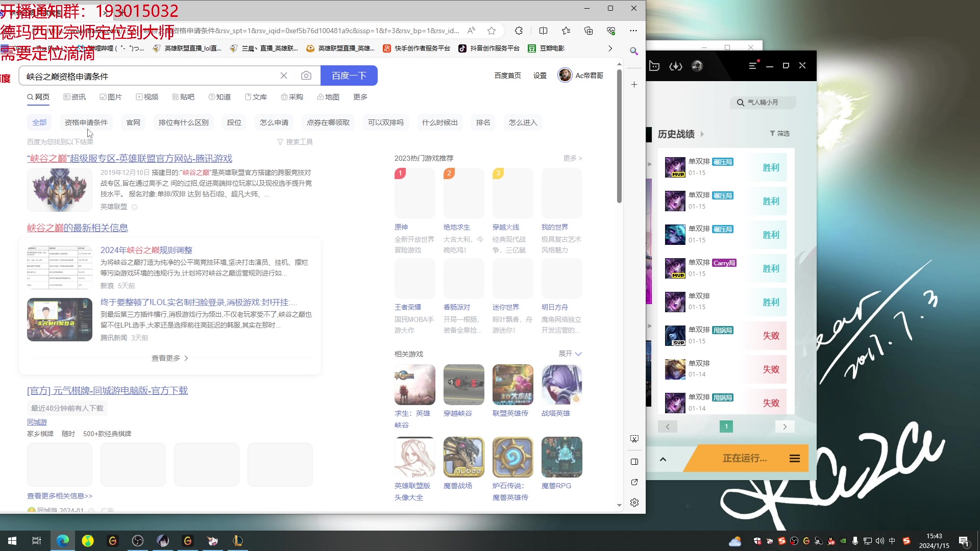Click the browser page vertical scrollbar
This screenshot has height=551, width=980.
[x=619, y=136]
